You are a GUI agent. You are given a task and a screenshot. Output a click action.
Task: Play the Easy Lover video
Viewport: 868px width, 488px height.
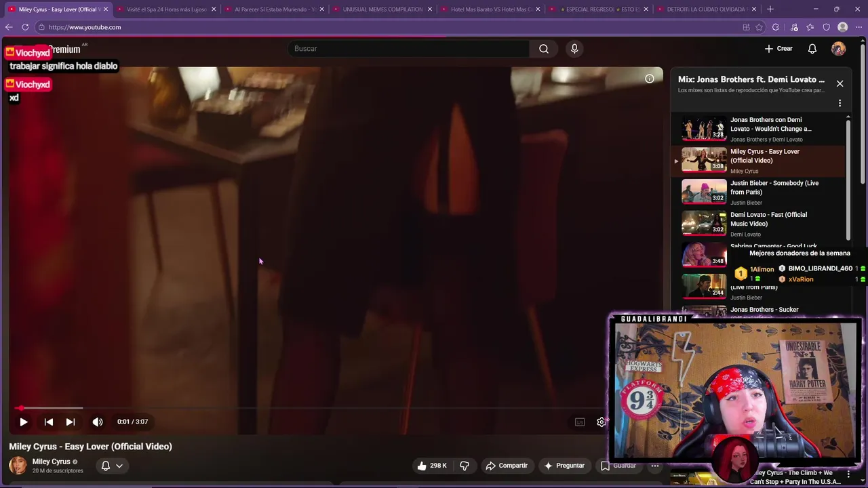23,422
